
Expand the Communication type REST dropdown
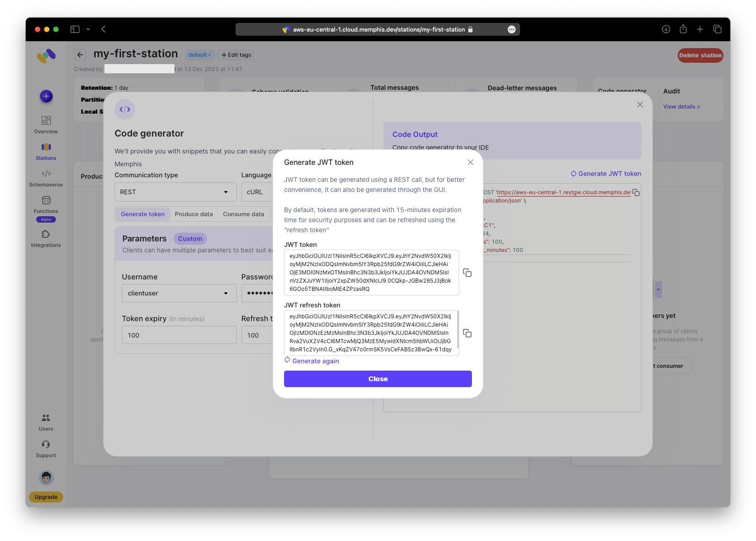point(175,192)
